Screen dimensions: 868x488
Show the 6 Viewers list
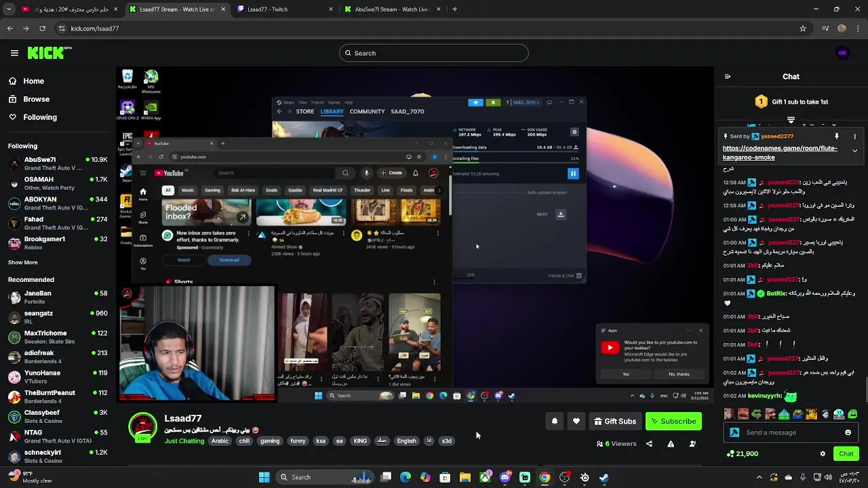click(x=616, y=444)
